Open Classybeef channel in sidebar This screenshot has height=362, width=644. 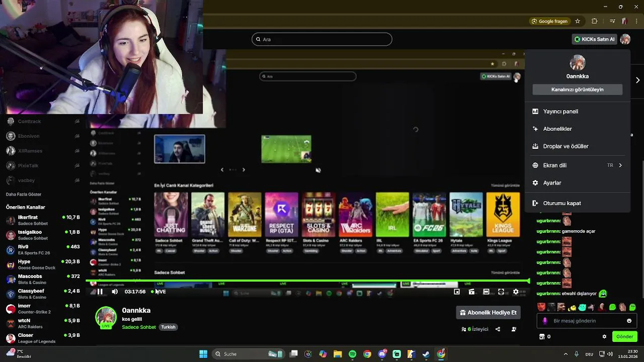click(43, 294)
